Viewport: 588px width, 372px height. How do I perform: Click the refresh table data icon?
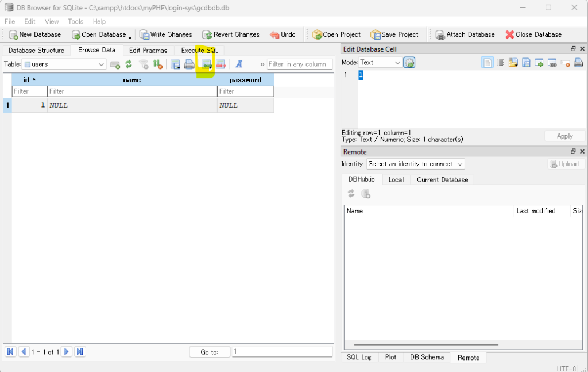pos(129,64)
